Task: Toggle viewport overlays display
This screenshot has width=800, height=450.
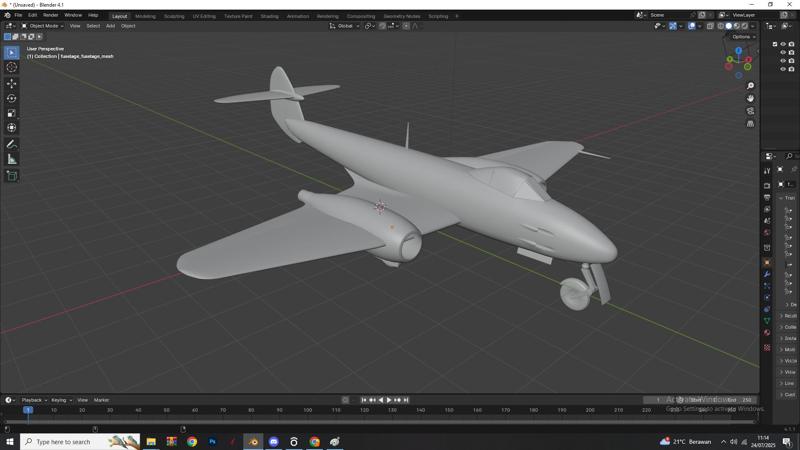Action: [691, 26]
